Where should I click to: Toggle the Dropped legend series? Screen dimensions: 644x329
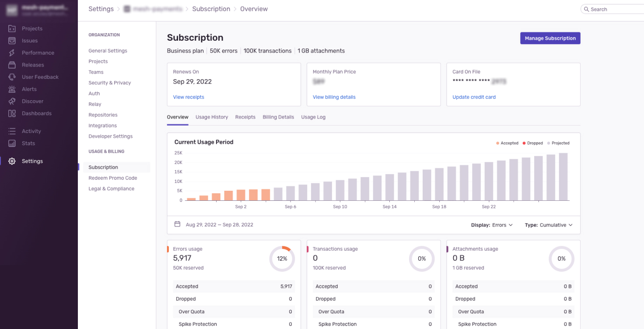pyautogui.click(x=532, y=143)
